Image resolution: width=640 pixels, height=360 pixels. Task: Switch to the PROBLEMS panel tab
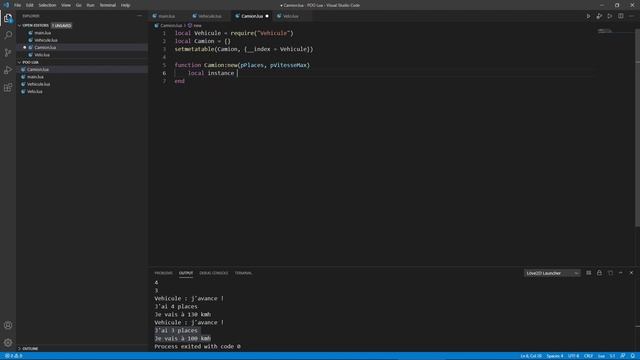(163, 273)
